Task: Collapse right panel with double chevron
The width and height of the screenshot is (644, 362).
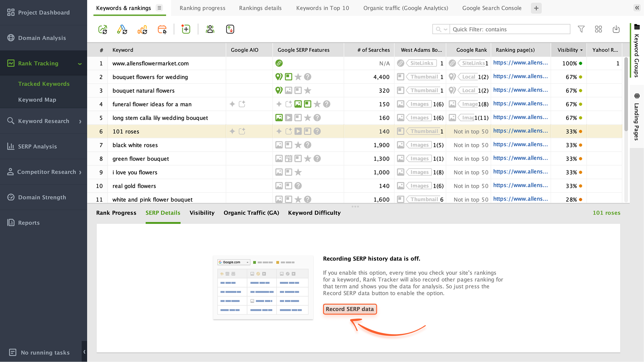Action: 637,8
